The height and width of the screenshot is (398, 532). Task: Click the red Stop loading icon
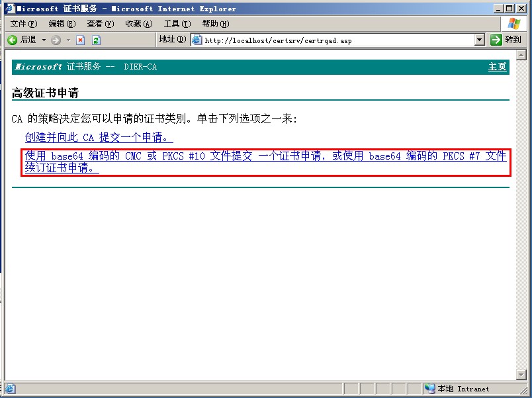81,40
